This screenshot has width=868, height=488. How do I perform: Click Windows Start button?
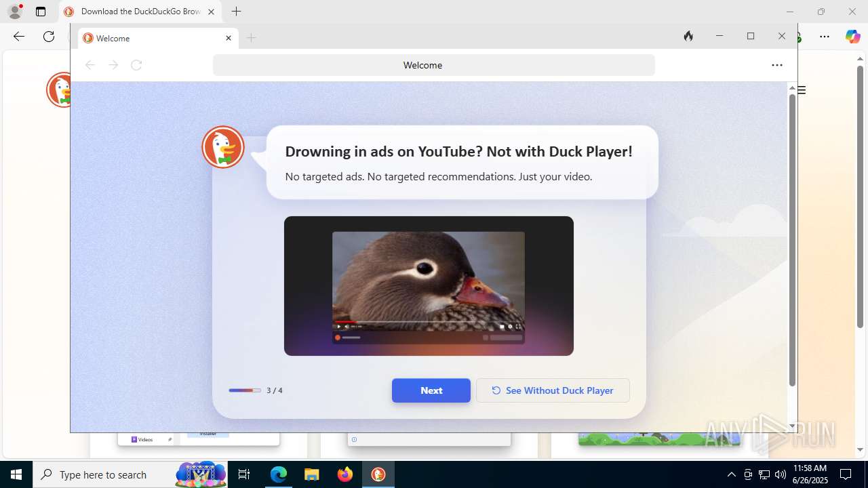16,474
